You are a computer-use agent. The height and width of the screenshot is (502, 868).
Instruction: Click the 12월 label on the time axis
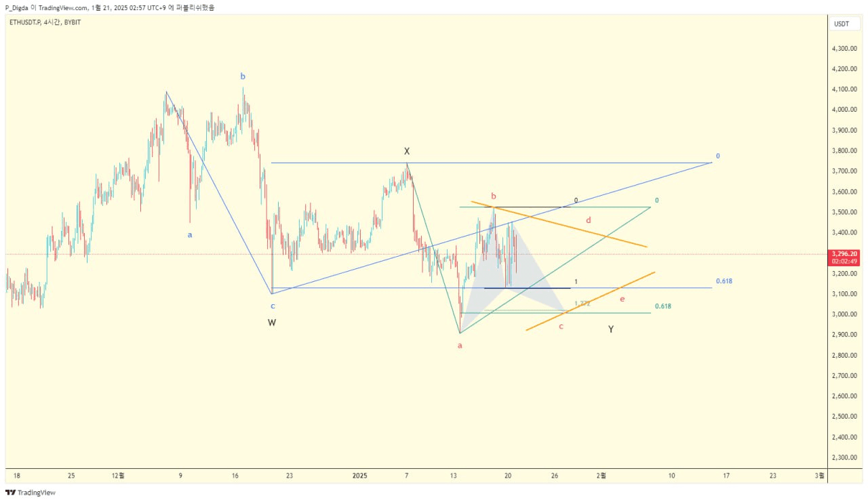point(119,476)
